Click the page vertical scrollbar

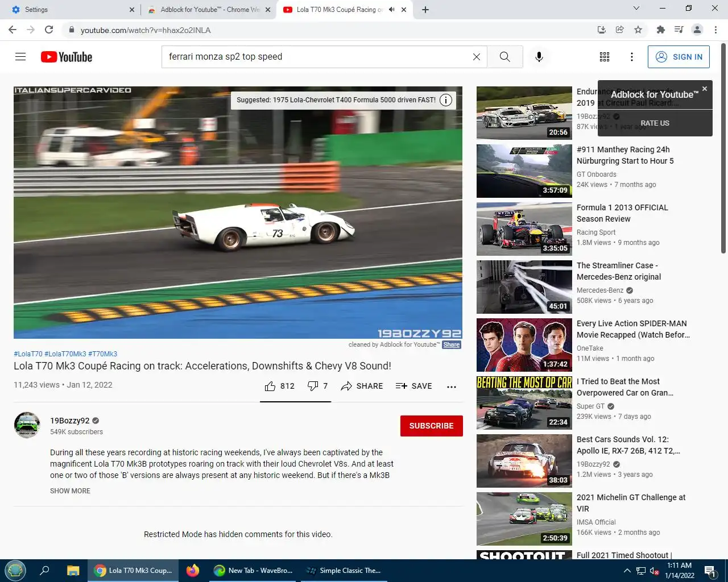pos(723,148)
